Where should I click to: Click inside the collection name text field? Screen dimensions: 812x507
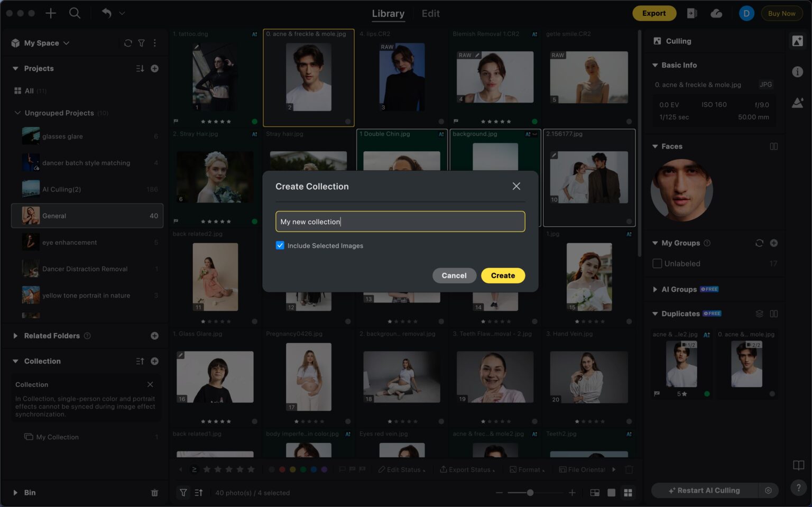coord(400,221)
